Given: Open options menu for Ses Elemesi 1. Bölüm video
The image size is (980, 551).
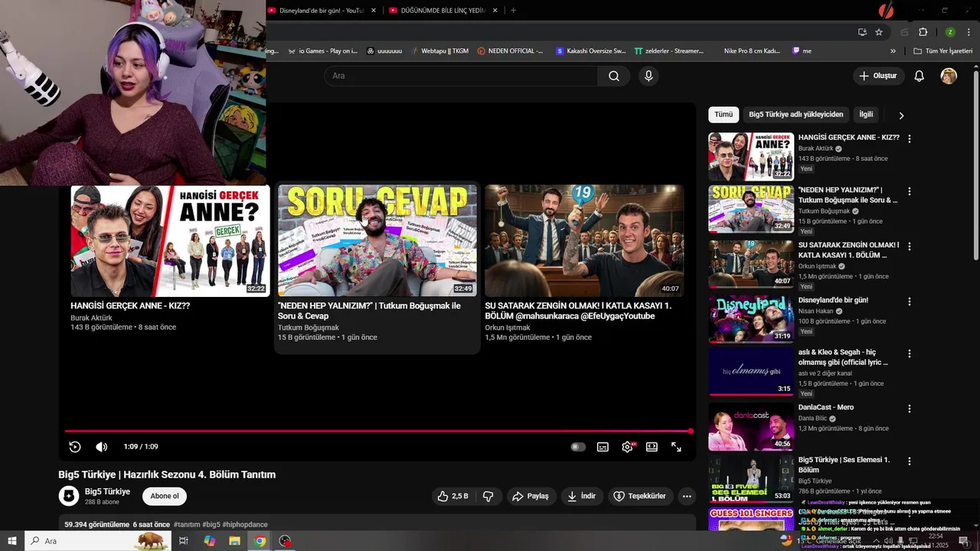Looking at the screenshot, I should tap(910, 461).
